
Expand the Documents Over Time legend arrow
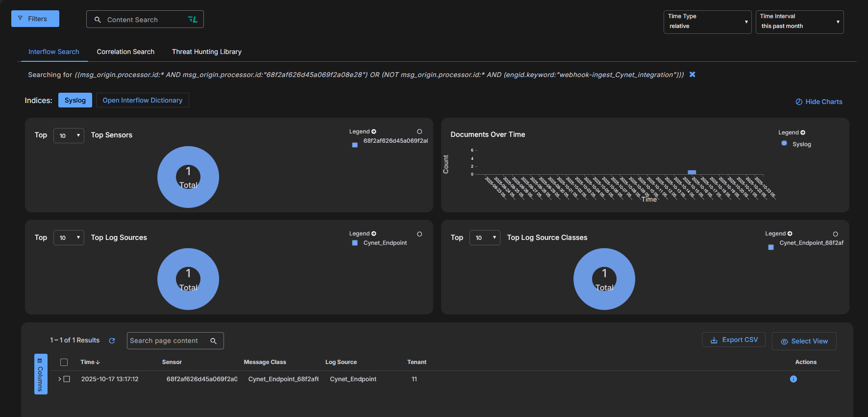click(803, 132)
